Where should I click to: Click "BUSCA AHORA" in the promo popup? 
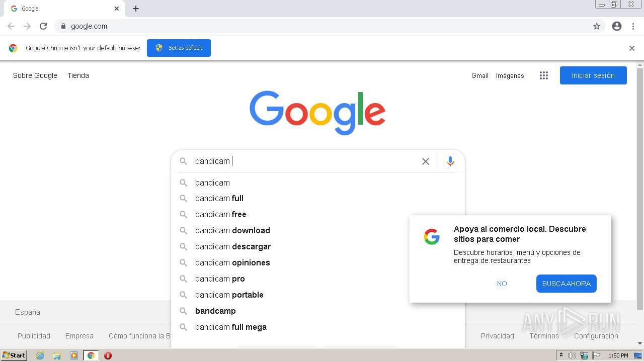[567, 284]
